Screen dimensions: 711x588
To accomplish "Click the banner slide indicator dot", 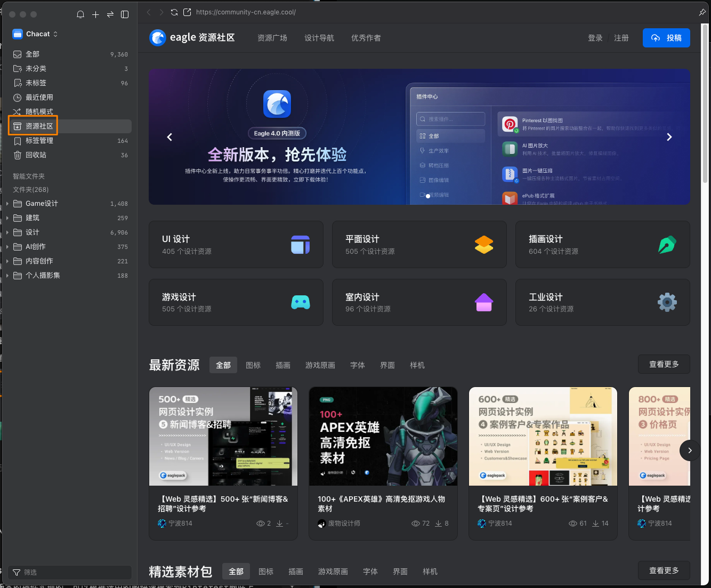I will (428, 196).
